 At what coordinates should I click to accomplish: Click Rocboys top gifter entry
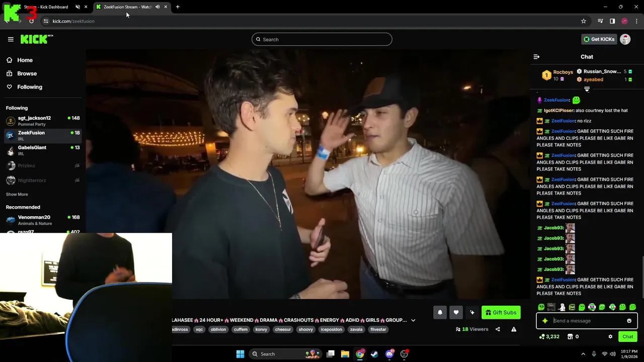click(557, 75)
